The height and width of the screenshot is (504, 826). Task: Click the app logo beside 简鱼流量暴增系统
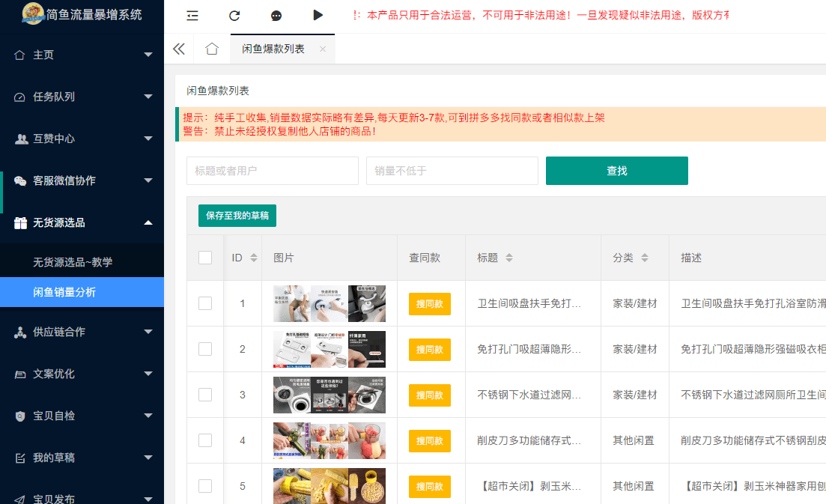pos(33,13)
